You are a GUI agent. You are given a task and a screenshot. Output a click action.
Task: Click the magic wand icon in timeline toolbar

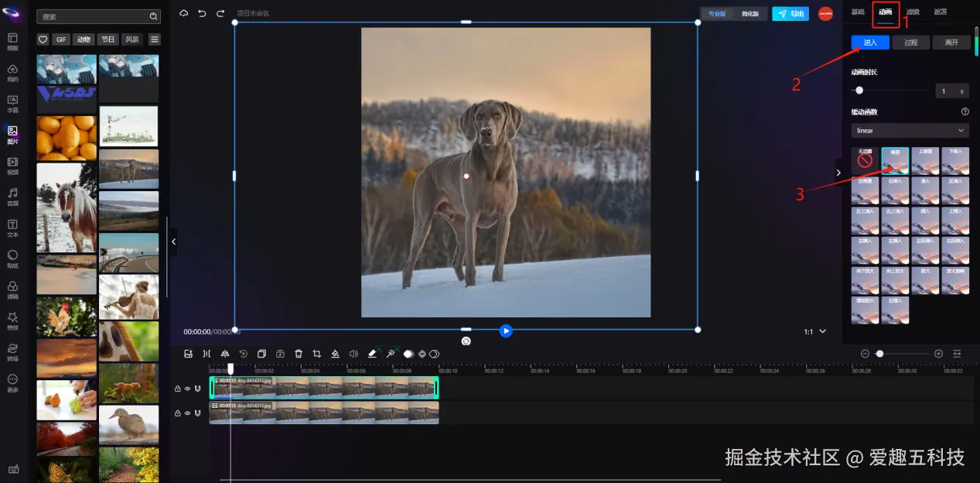click(x=391, y=354)
